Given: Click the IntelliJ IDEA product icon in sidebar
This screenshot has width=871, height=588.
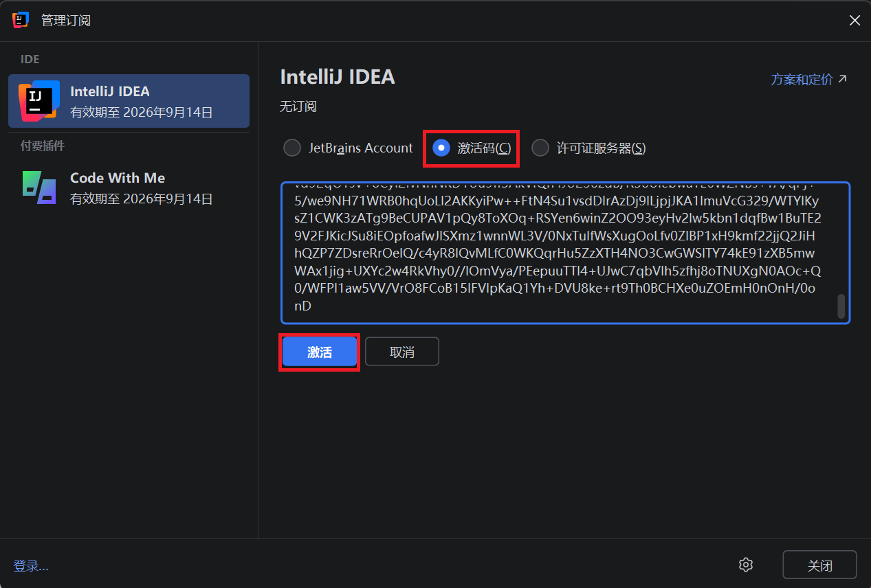Looking at the screenshot, I should click(x=38, y=101).
